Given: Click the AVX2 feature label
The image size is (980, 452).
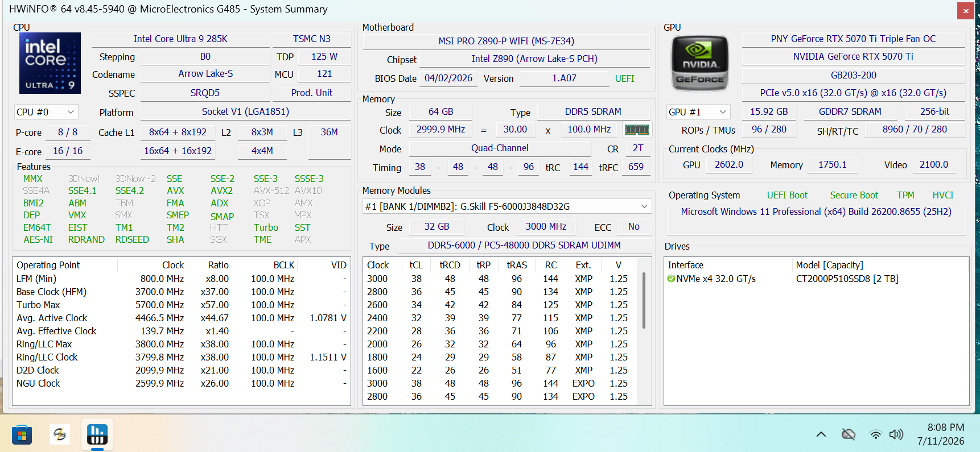Looking at the screenshot, I should 221,190.
